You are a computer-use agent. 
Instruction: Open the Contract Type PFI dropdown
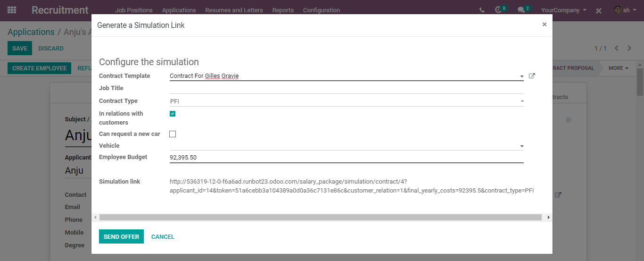(x=347, y=101)
